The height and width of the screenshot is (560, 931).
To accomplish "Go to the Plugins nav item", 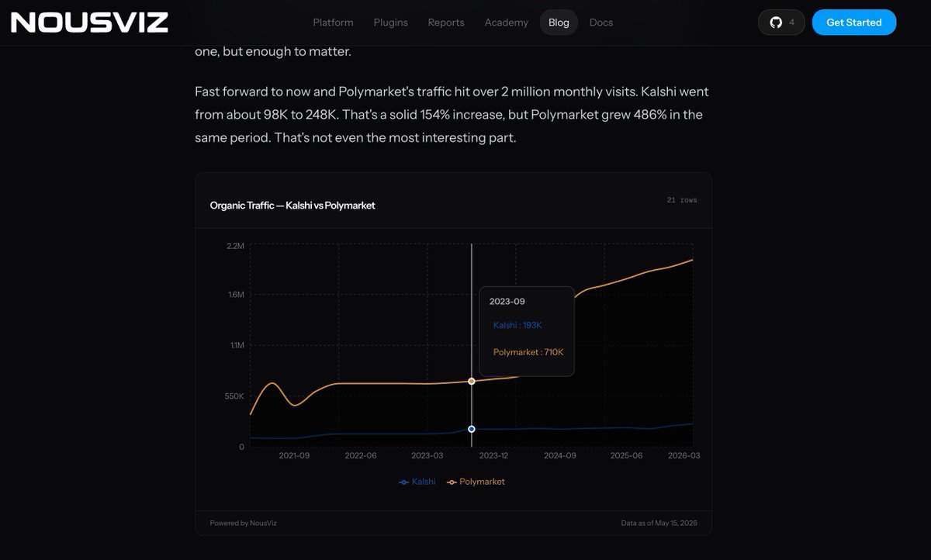I will 390,22.
